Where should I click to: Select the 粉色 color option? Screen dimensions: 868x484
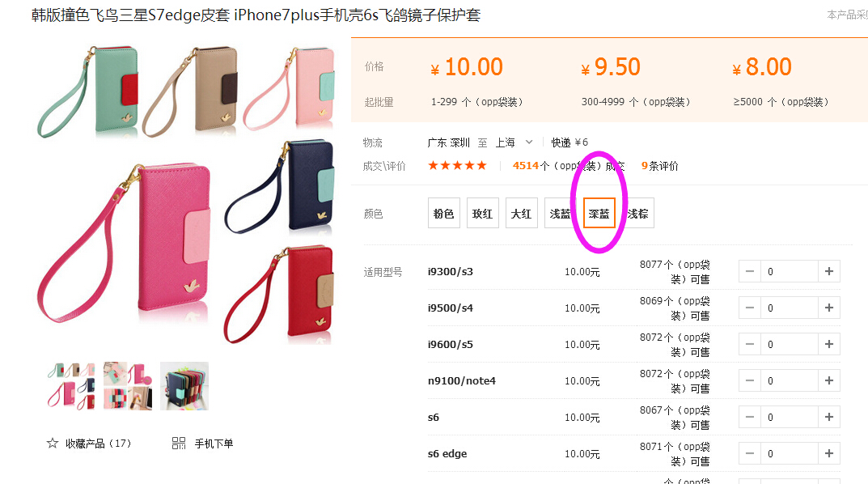[444, 213]
